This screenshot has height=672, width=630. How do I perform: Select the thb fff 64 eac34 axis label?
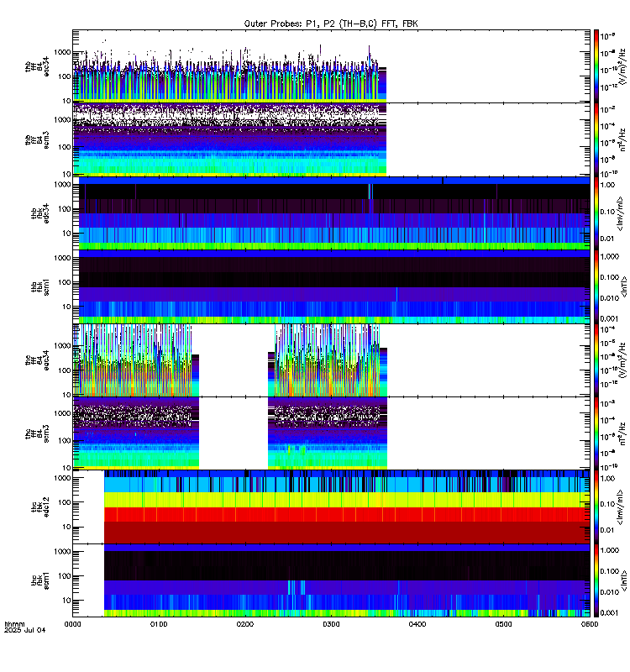point(37,67)
